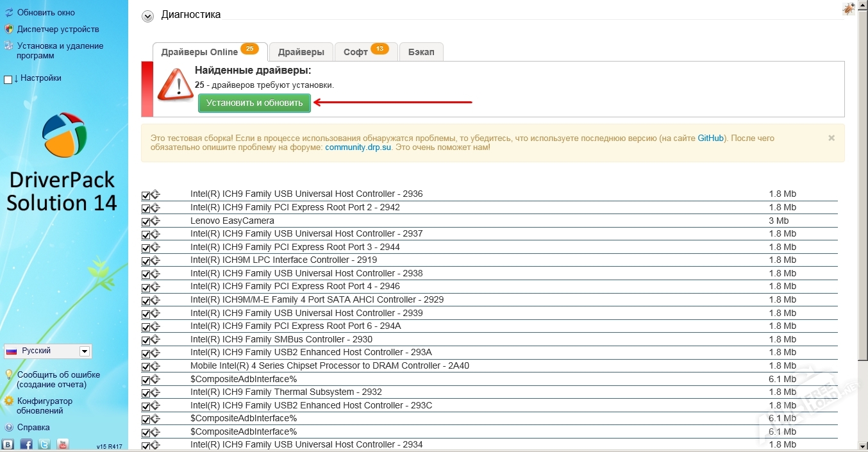Collapse the Диагностика section chevron

(x=148, y=17)
